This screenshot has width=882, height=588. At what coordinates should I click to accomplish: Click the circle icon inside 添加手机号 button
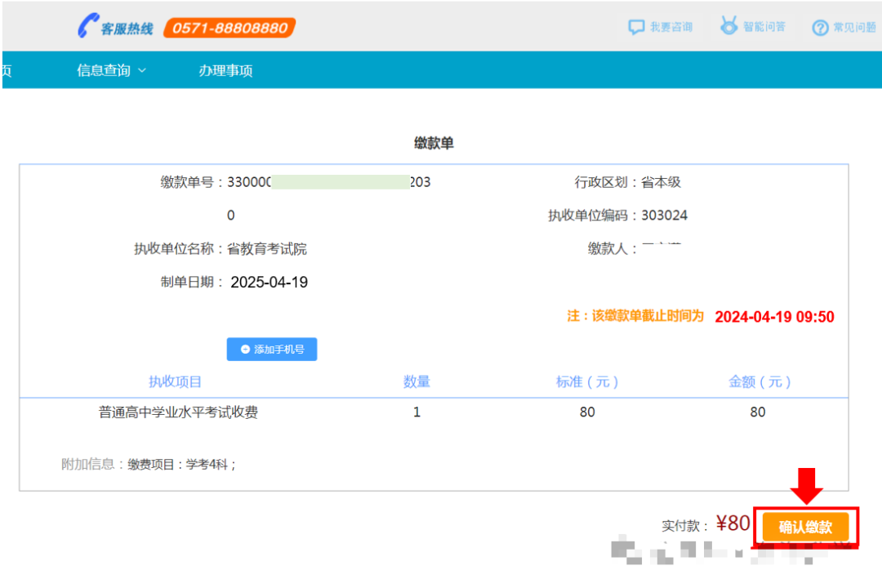tap(245, 350)
